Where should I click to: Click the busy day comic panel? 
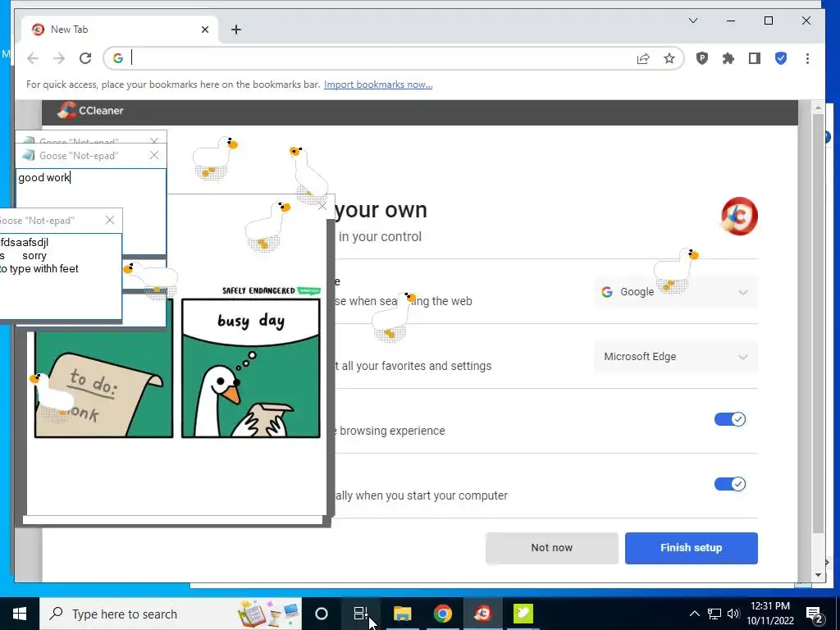251,368
